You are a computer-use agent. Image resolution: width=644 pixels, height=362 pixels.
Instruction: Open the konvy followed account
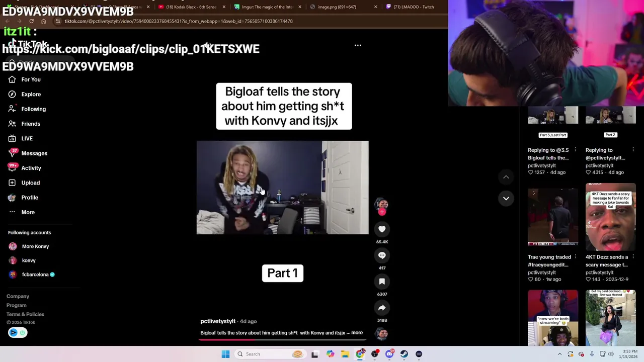pyautogui.click(x=22, y=260)
